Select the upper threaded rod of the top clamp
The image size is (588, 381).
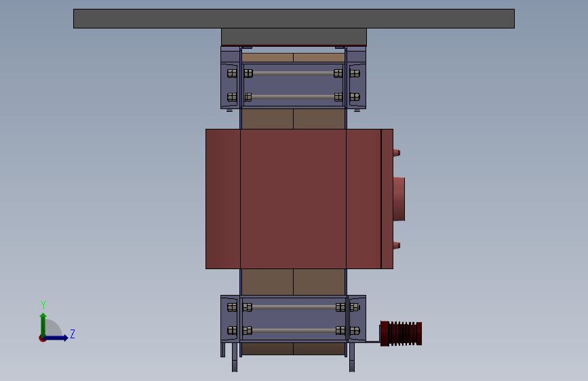click(293, 73)
